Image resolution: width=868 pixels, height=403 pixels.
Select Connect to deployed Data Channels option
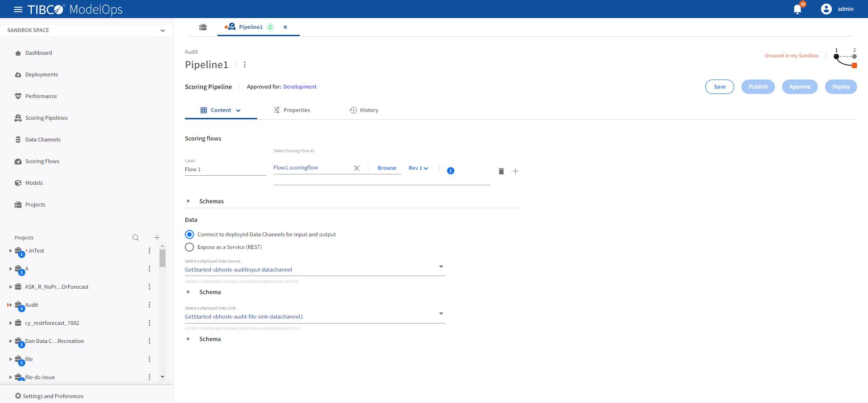pyautogui.click(x=189, y=234)
